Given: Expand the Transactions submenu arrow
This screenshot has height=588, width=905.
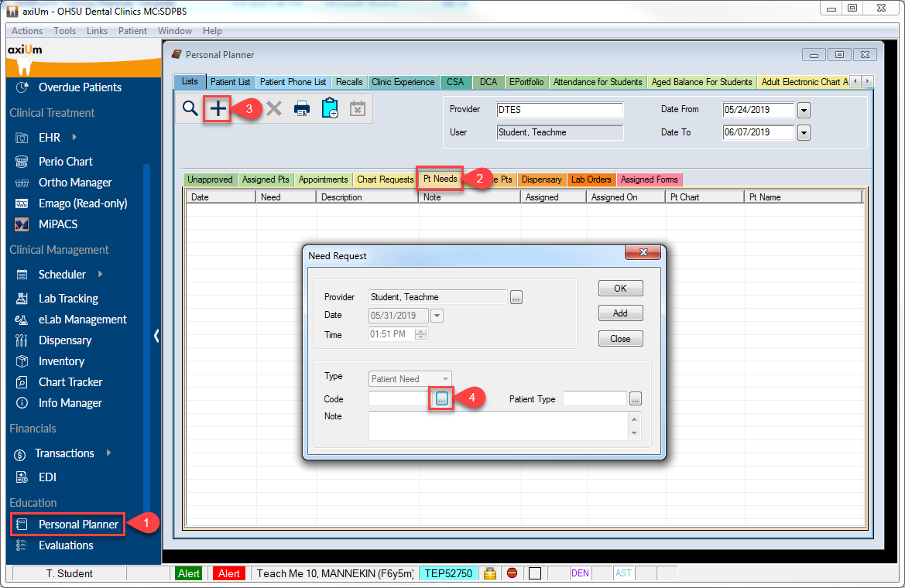Looking at the screenshot, I should 108,453.
